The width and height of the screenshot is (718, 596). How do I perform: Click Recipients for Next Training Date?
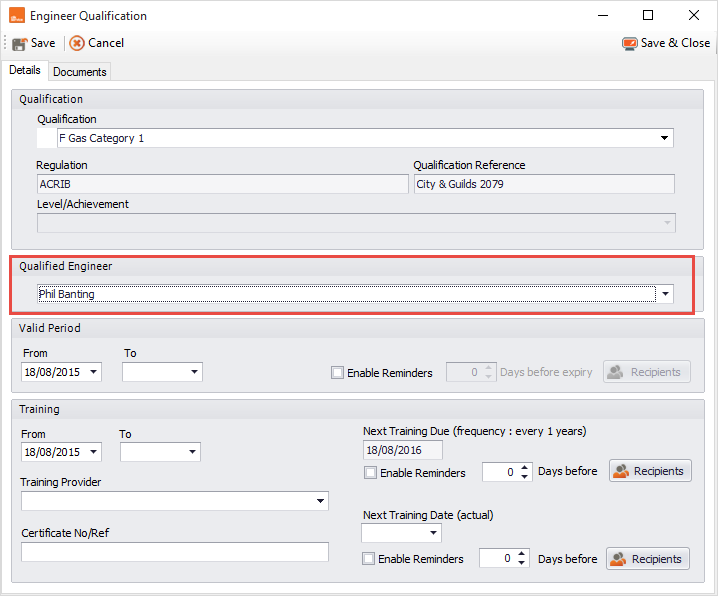[648, 559]
